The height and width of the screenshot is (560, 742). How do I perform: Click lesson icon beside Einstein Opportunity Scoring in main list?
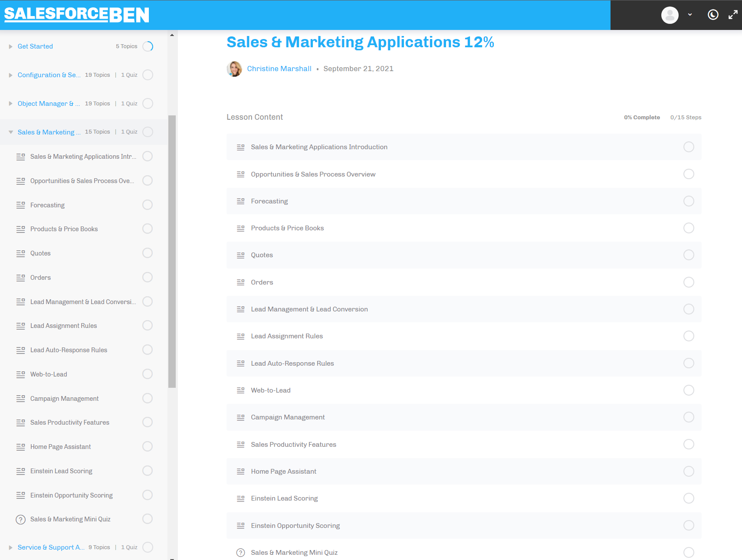(240, 526)
